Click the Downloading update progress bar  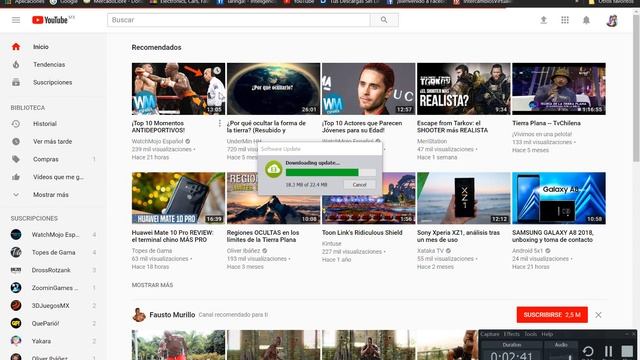point(331,173)
